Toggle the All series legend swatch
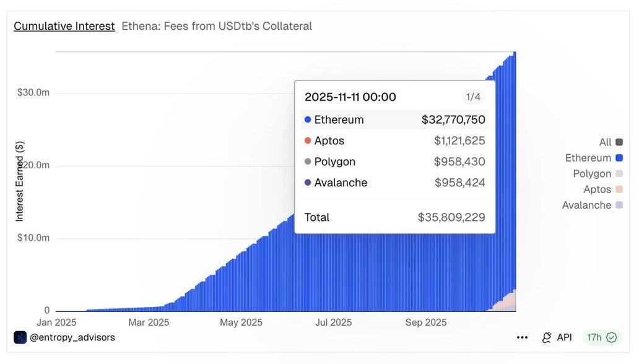The image size is (639, 364). coord(619,142)
